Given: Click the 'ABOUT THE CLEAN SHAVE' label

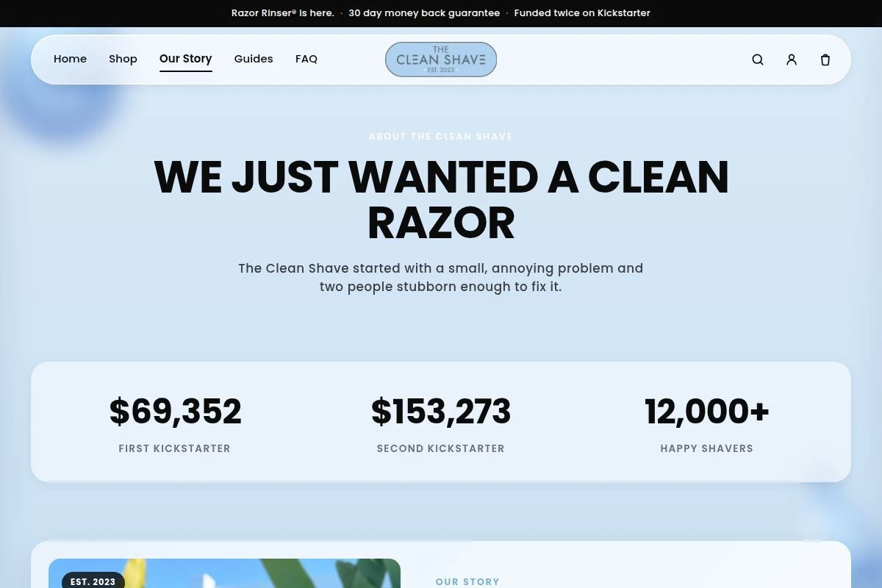Looking at the screenshot, I should (x=441, y=137).
